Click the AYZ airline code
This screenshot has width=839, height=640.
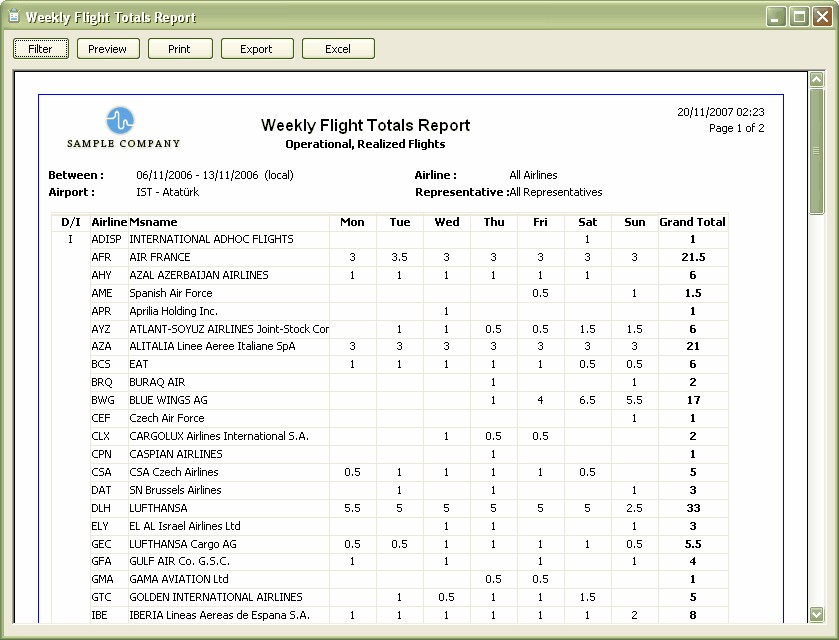pyautogui.click(x=101, y=329)
